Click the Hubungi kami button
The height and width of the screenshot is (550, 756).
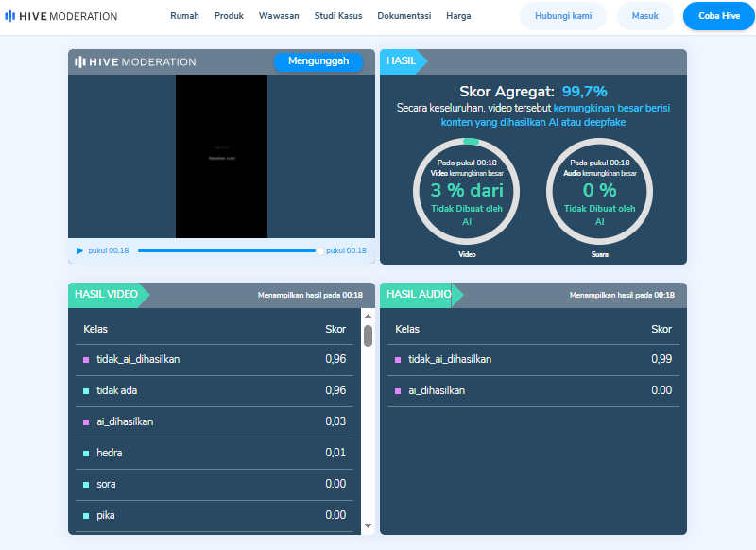pyautogui.click(x=563, y=16)
